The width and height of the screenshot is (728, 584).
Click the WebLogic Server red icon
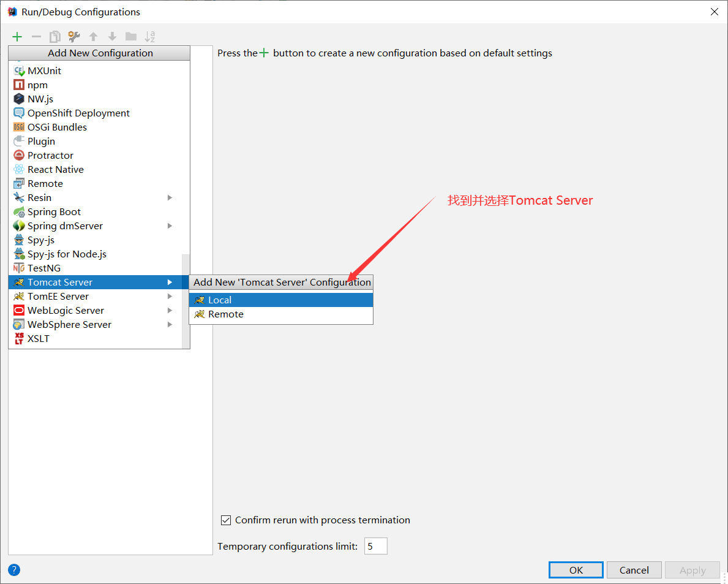pyautogui.click(x=19, y=310)
